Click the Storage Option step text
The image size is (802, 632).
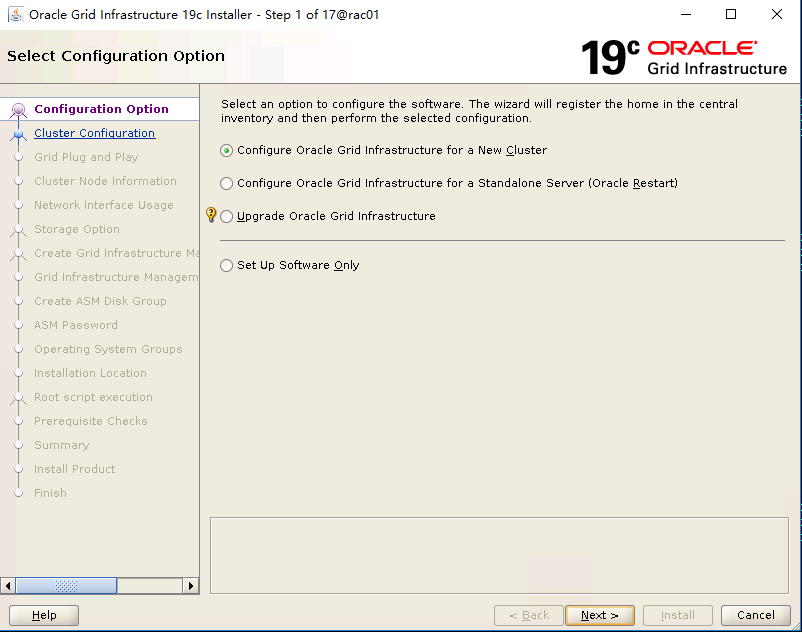coord(77,229)
